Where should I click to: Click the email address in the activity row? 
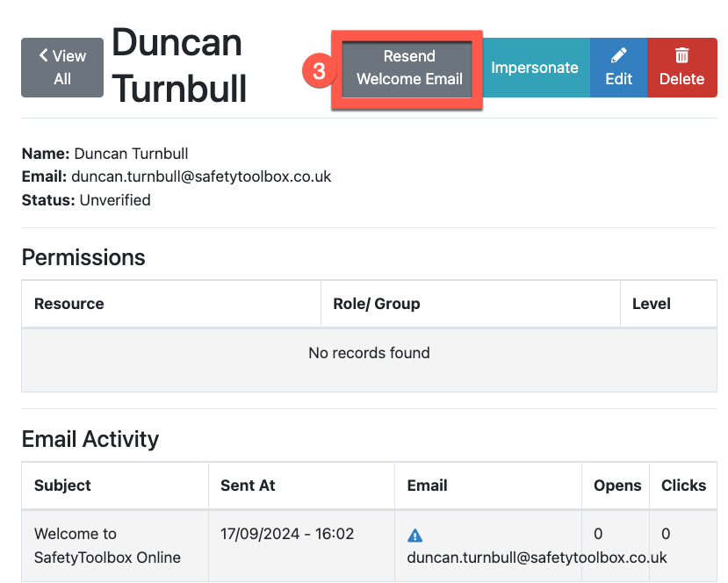537,558
